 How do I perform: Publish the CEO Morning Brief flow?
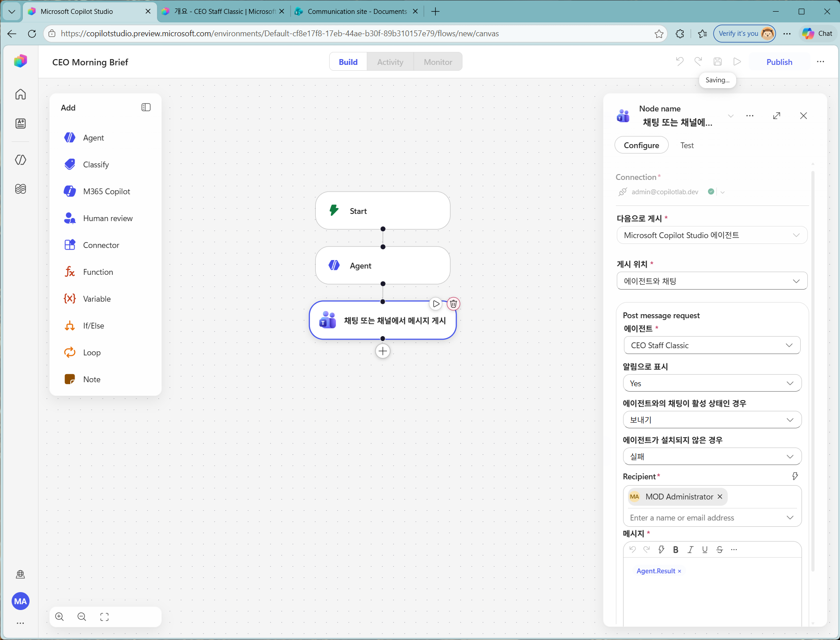point(779,62)
